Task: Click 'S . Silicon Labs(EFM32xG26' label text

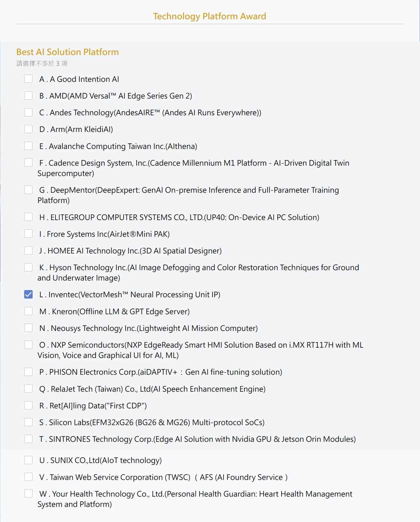Action: point(152,422)
